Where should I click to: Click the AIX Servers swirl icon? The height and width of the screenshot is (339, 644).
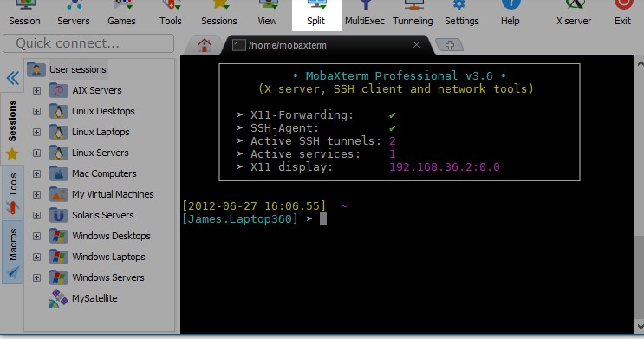tap(59, 90)
